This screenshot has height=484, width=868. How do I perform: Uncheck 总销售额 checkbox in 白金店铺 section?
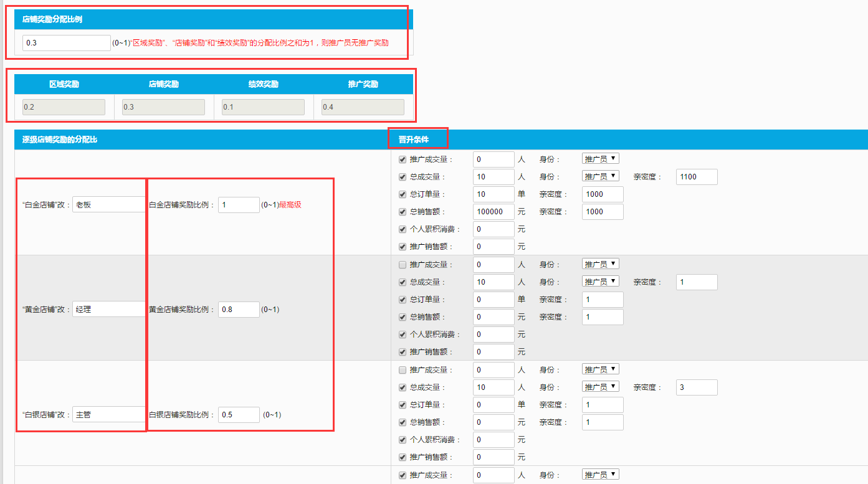[403, 212]
